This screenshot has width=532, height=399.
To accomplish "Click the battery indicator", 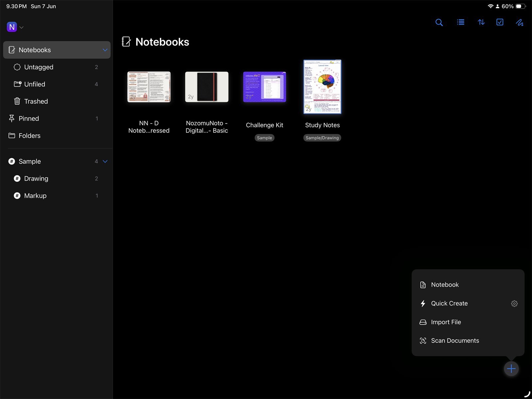I will pos(521,6).
